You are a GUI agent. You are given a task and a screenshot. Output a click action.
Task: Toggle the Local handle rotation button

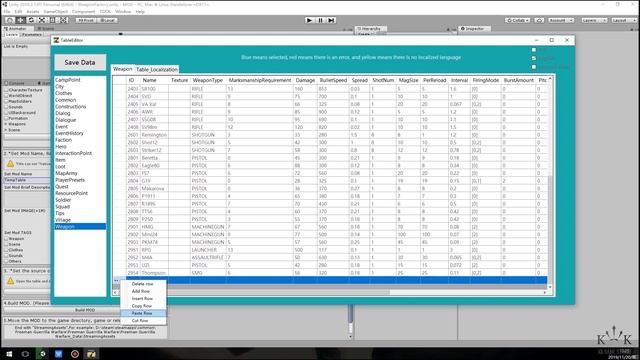tap(107, 20)
